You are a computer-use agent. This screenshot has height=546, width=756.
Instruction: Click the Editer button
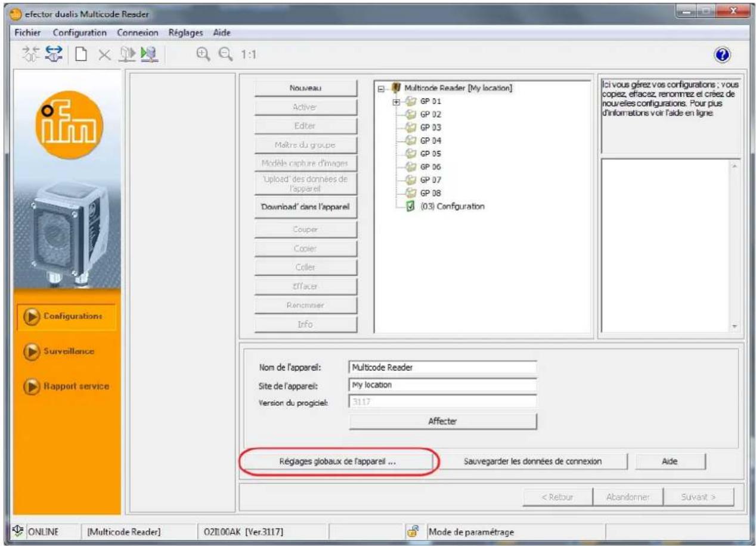(305, 126)
